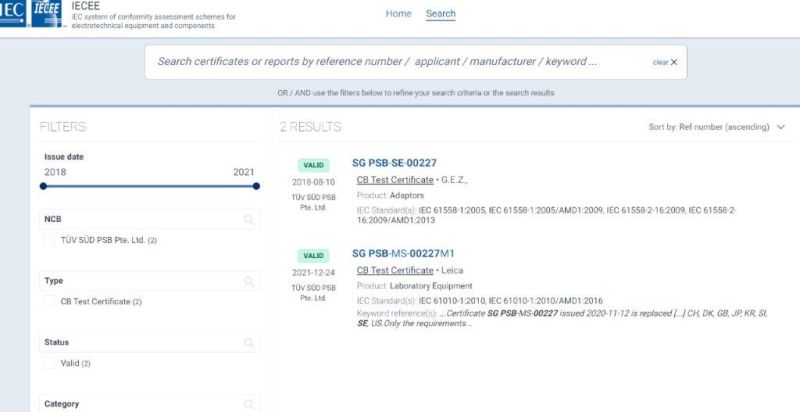The height and width of the screenshot is (412, 800).
Task: Select the issue date slider's 2021 handle
Action: 256,186
